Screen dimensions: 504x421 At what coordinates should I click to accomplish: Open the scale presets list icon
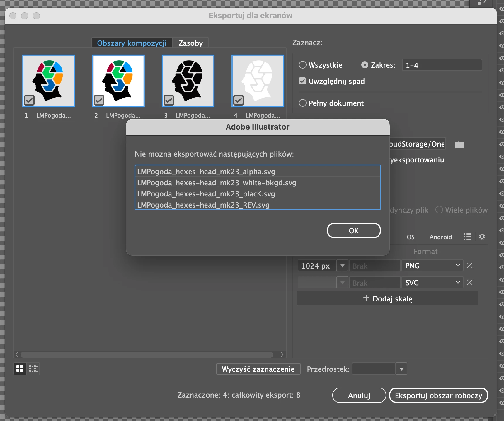point(468,237)
